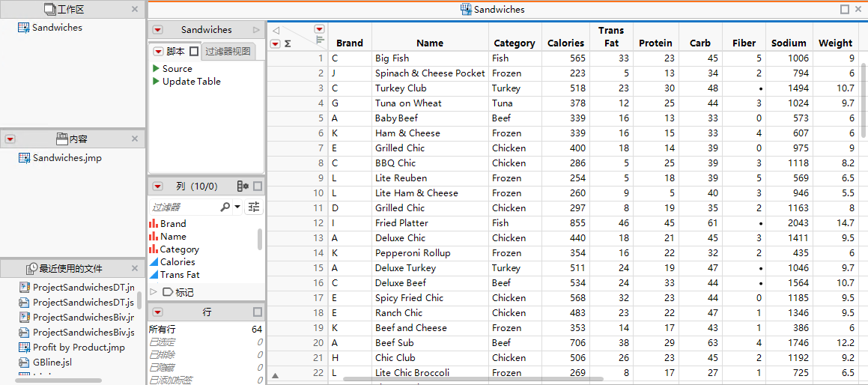Click the 标记 tag label icon
Screen dimensions: 868x385
[x=167, y=292]
